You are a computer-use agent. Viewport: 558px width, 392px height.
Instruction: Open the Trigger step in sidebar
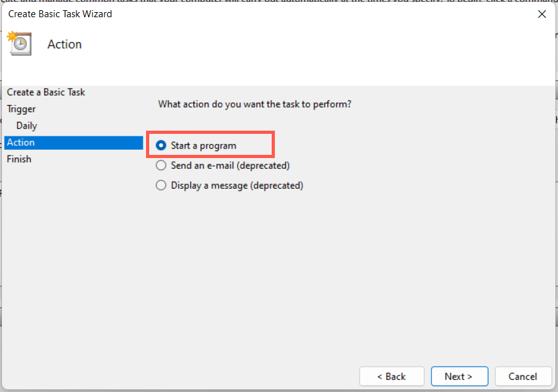point(21,109)
